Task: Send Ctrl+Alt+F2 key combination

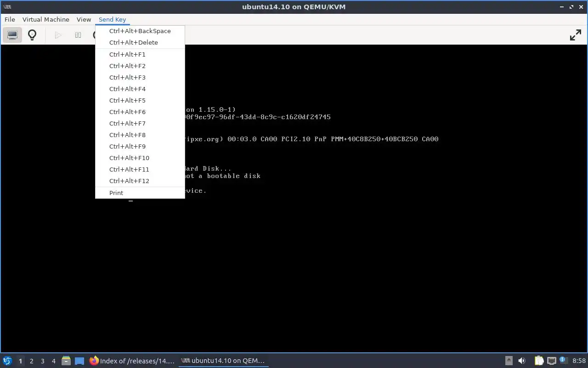Action: pos(140,66)
